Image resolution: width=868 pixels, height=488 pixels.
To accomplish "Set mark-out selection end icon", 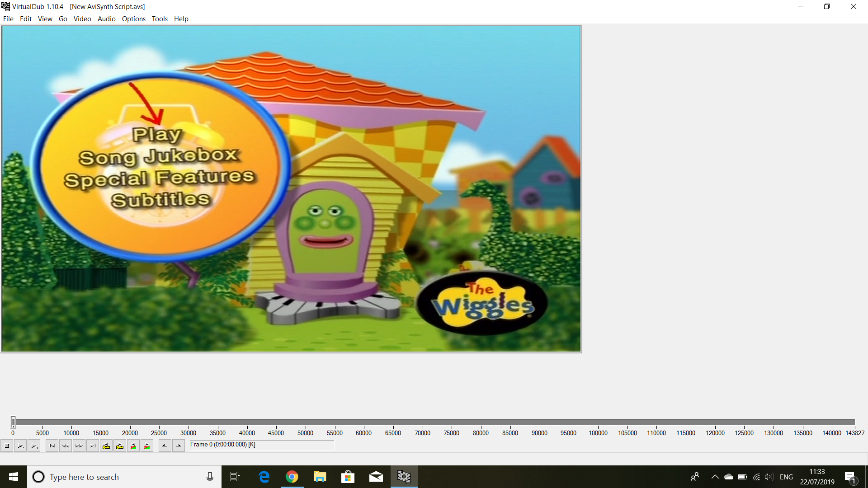I will (x=179, y=446).
